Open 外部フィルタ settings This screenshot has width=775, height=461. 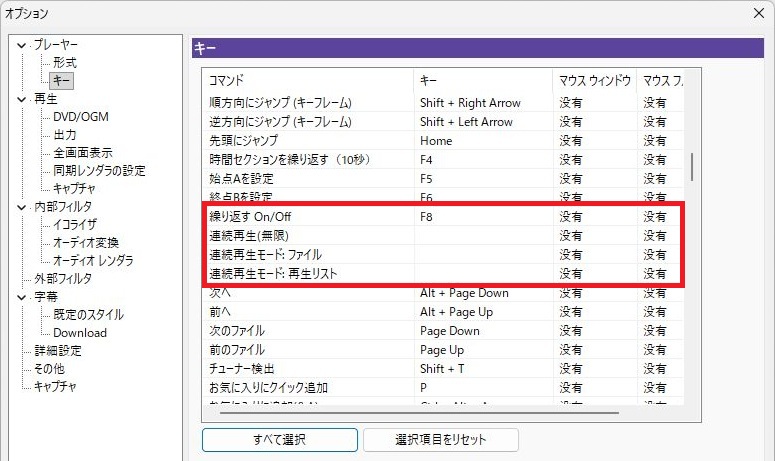(62, 279)
